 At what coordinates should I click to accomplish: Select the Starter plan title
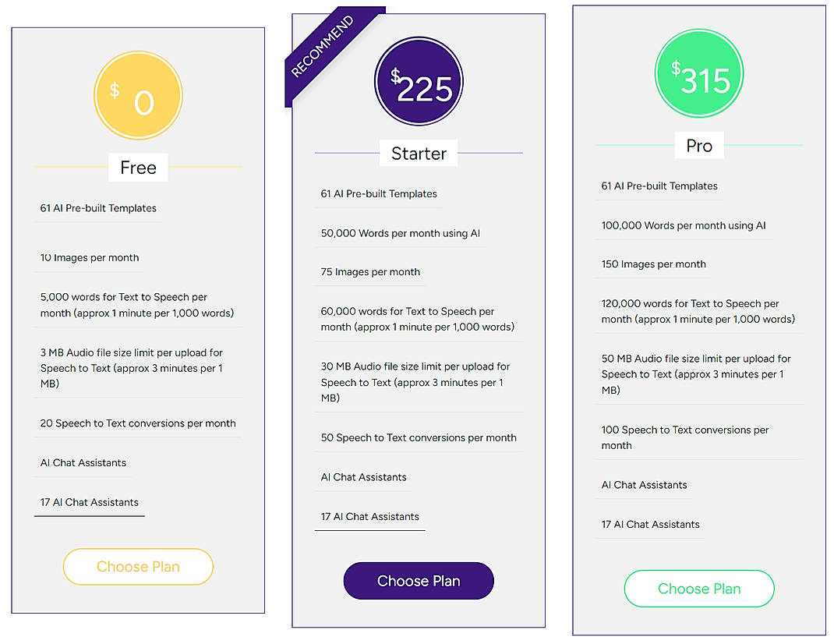(419, 154)
